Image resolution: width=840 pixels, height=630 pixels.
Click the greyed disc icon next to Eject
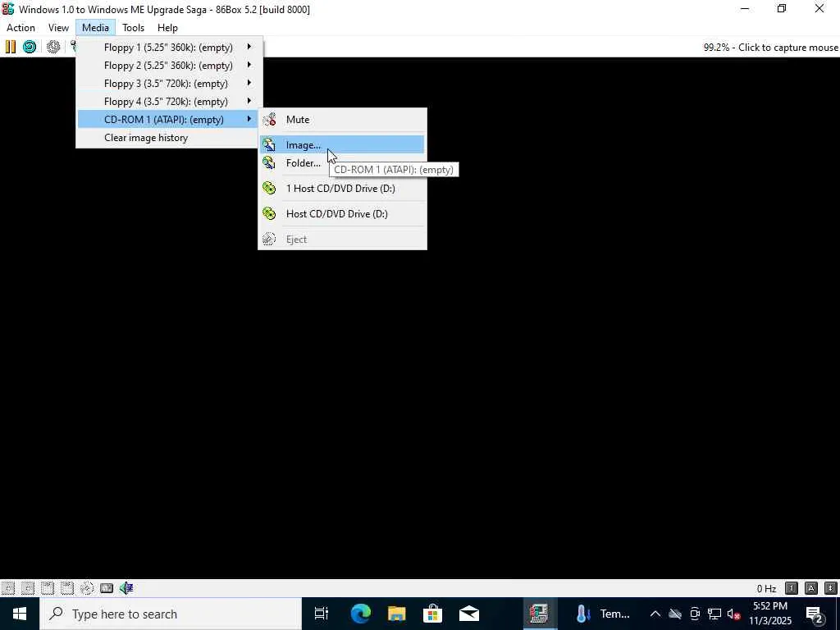[x=269, y=239]
